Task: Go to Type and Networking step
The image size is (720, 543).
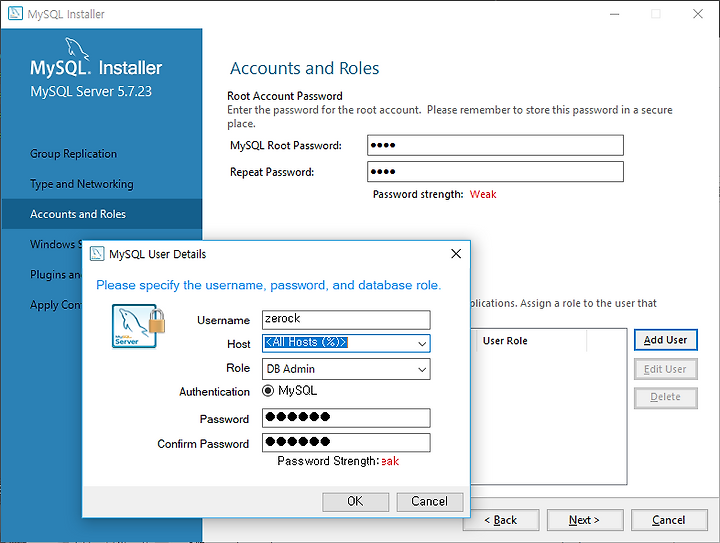Action: coord(82,184)
